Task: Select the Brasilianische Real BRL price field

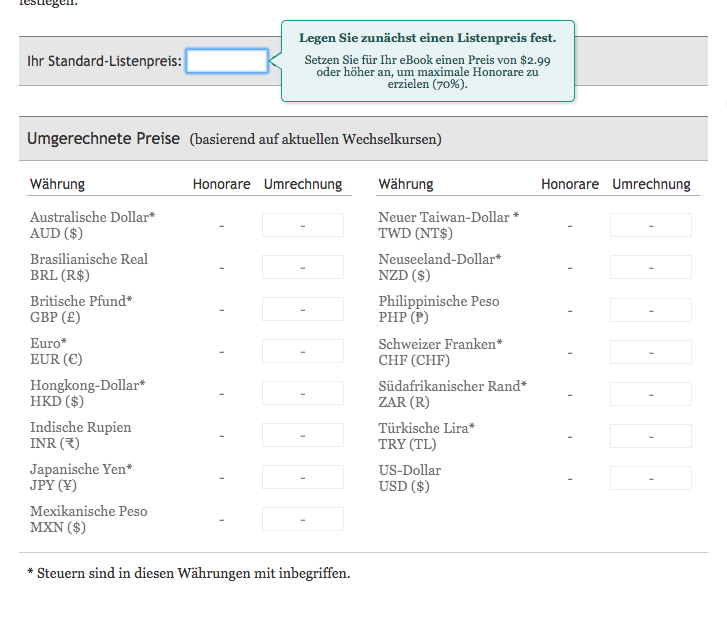Action: click(x=302, y=267)
